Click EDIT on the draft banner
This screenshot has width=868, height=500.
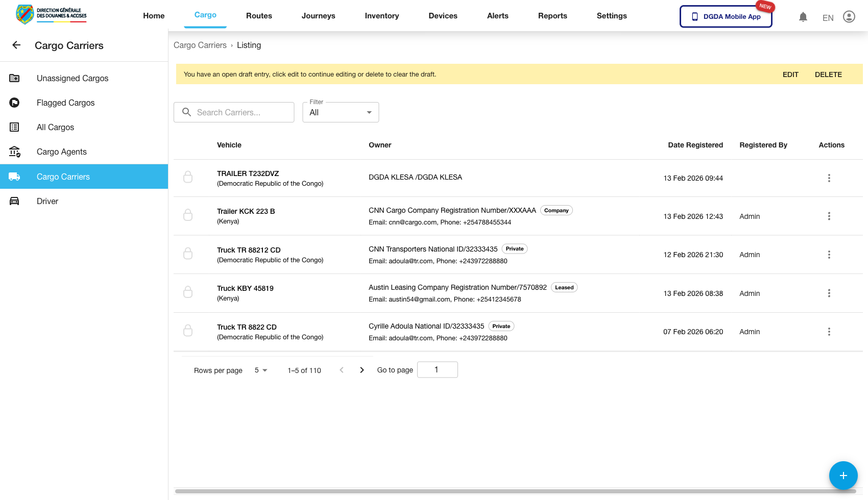(x=790, y=74)
